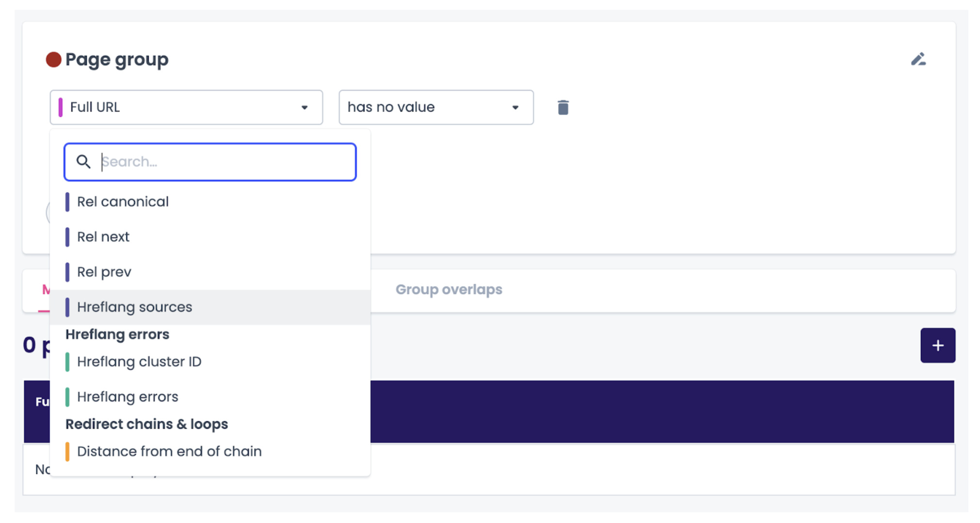Select 'Hreflang cluster ID' option
Screen dimensions: 980x523
pyautogui.click(x=210, y=362)
